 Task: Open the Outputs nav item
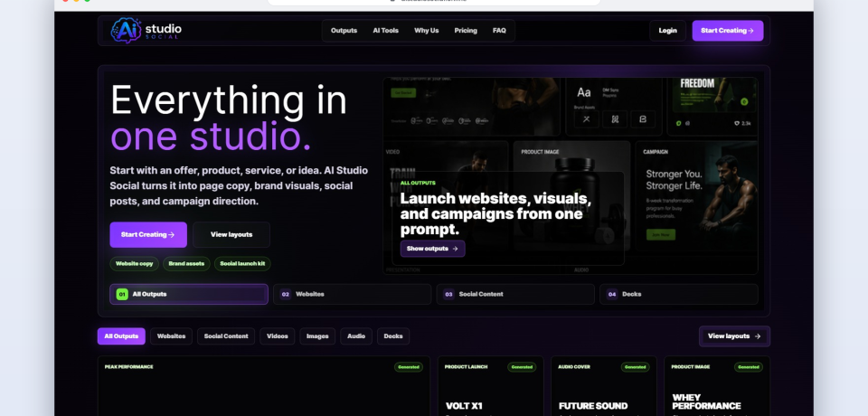point(344,31)
